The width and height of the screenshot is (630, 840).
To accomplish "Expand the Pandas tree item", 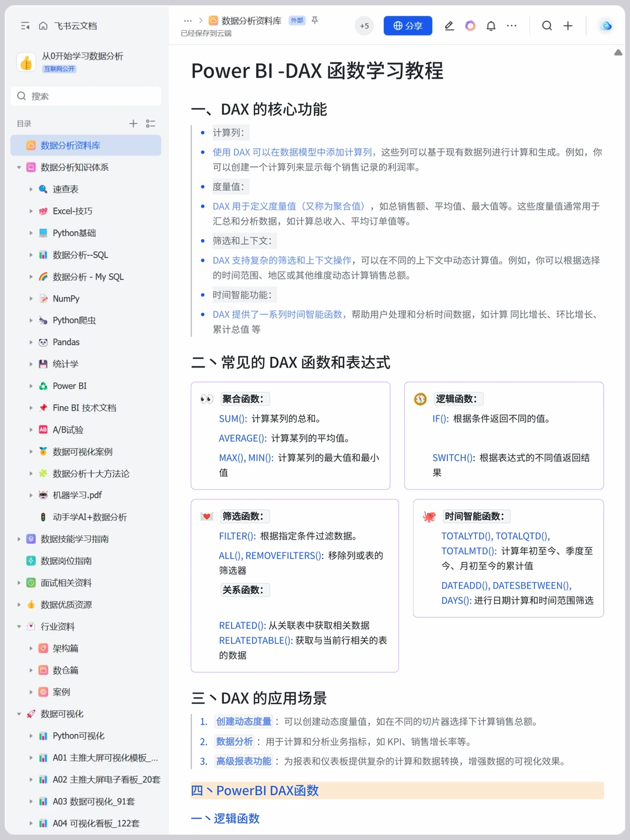I will pyautogui.click(x=31, y=342).
